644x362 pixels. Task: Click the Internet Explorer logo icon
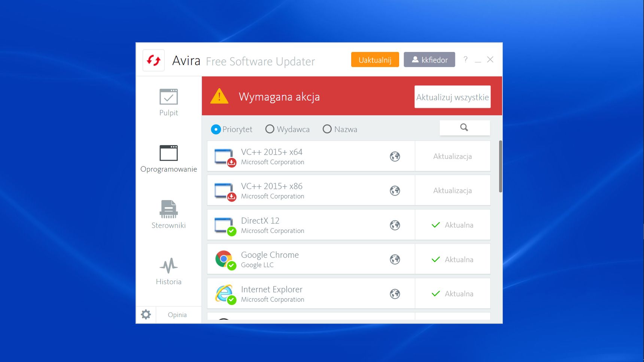[x=225, y=294]
